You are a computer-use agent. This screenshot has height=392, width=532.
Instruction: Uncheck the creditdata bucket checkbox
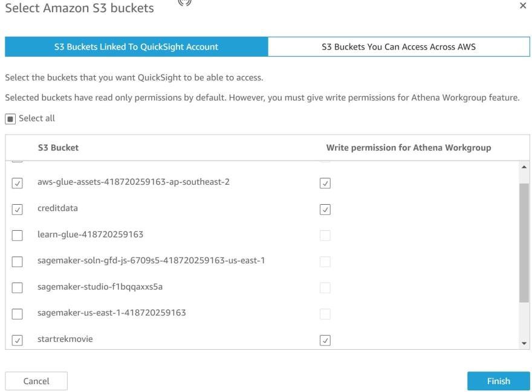pyautogui.click(x=18, y=209)
